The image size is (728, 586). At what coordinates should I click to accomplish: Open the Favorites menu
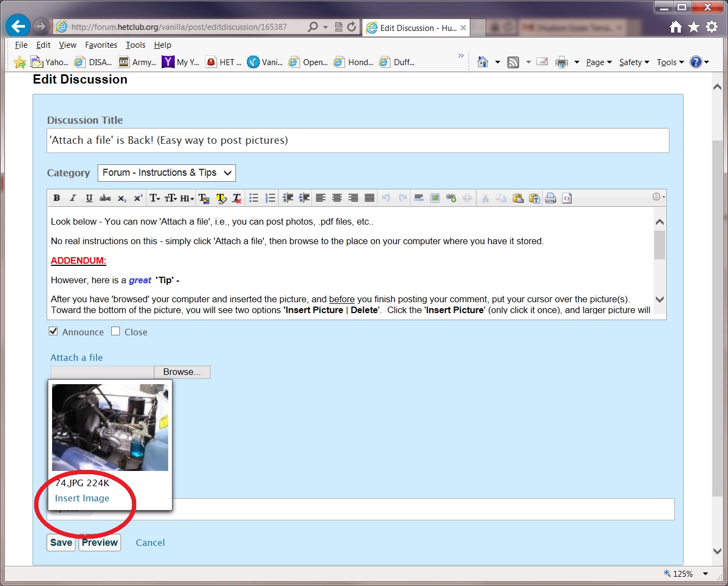pyautogui.click(x=101, y=45)
